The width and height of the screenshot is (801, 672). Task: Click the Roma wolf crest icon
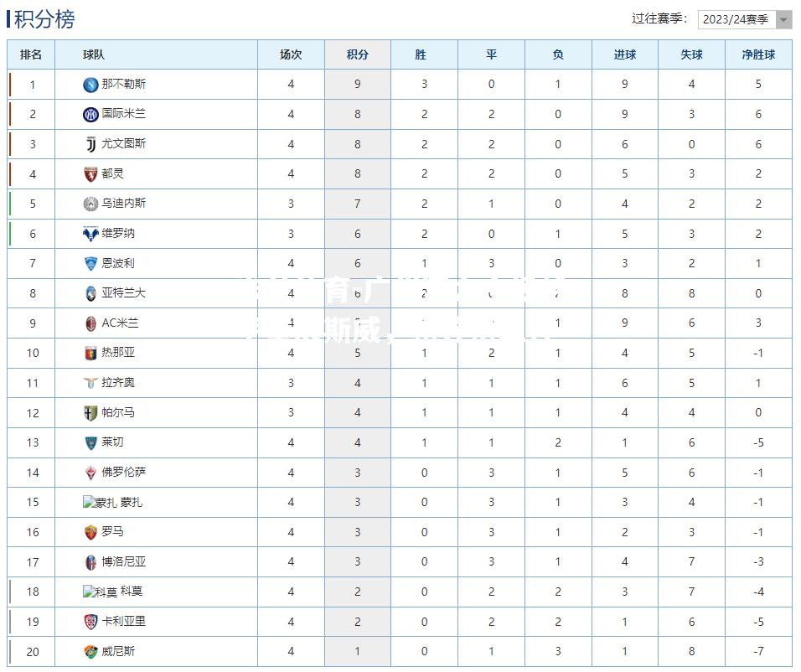(x=90, y=533)
